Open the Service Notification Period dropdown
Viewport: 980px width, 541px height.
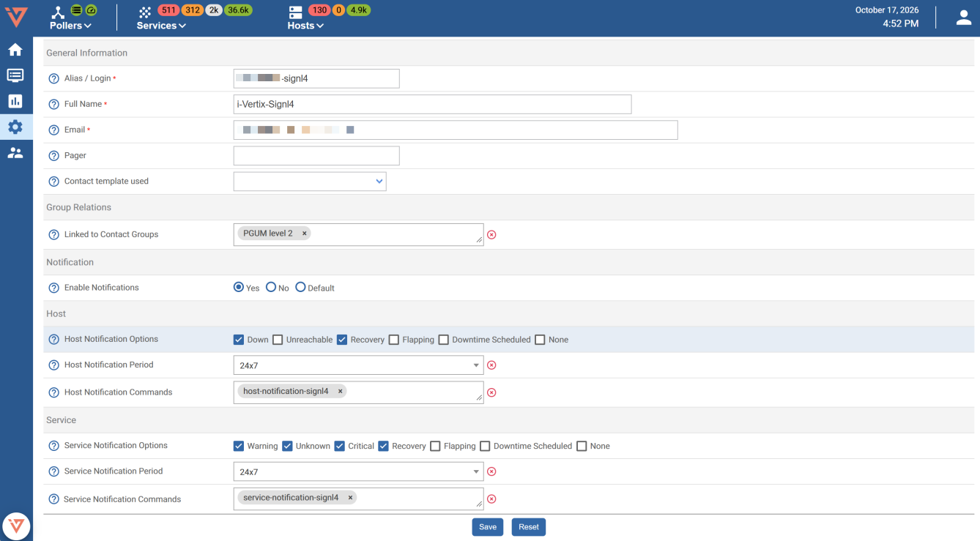click(x=358, y=471)
